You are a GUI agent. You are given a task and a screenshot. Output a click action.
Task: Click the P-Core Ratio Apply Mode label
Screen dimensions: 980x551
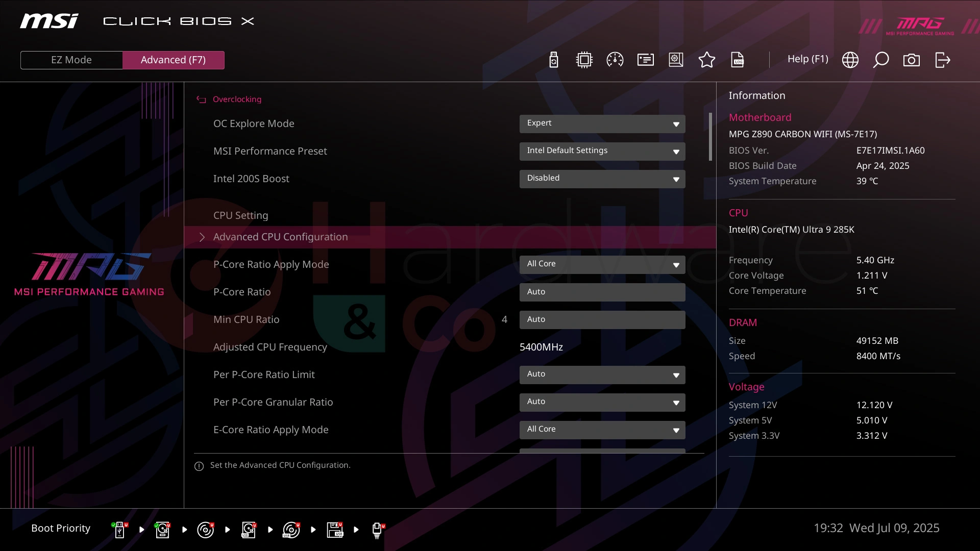(271, 264)
